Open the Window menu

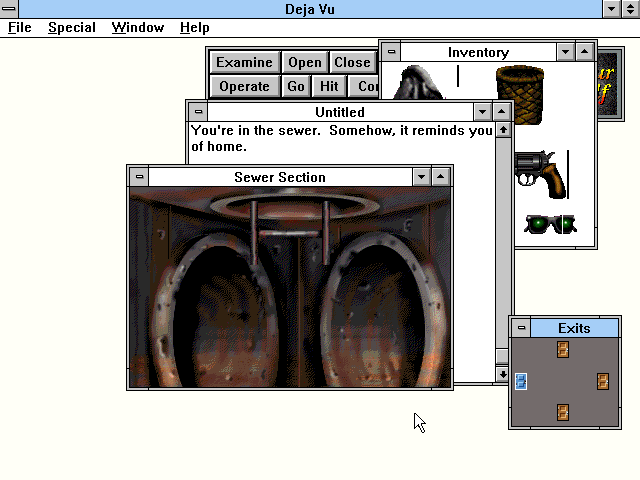(138, 27)
